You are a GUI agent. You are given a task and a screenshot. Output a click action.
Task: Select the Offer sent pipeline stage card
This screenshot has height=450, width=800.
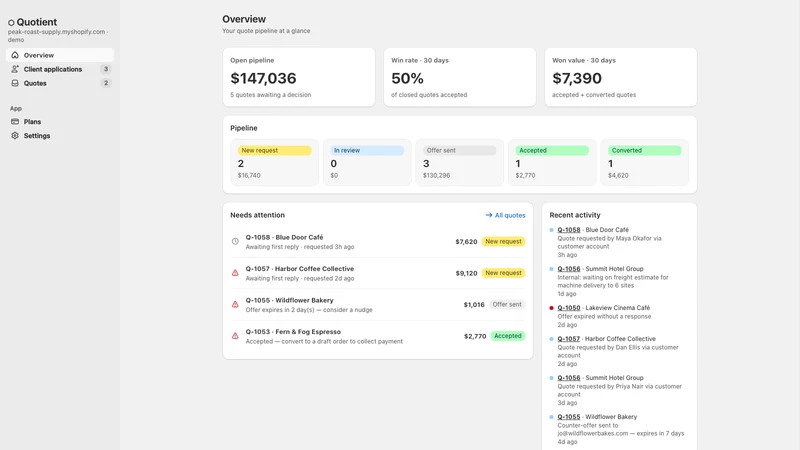point(460,162)
